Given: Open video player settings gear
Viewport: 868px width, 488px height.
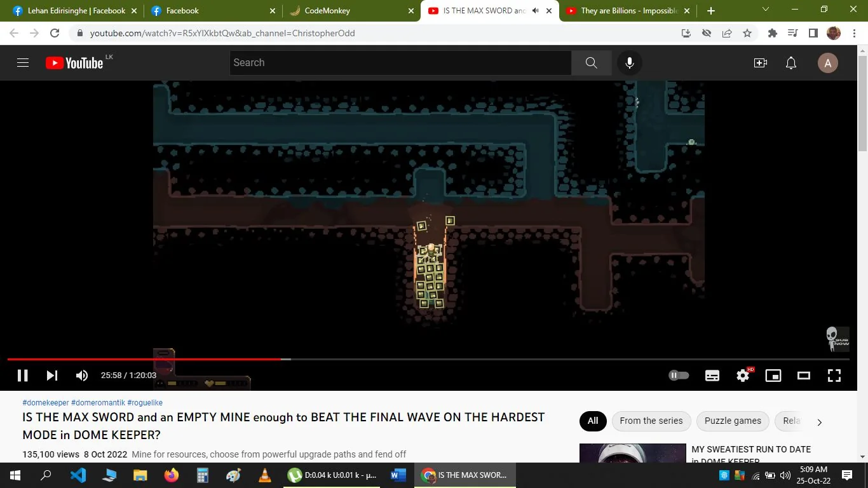Looking at the screenshot, I should 743,376.
